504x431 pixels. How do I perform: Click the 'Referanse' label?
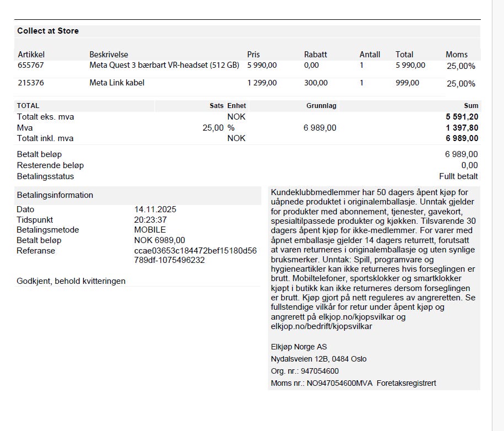36,251
